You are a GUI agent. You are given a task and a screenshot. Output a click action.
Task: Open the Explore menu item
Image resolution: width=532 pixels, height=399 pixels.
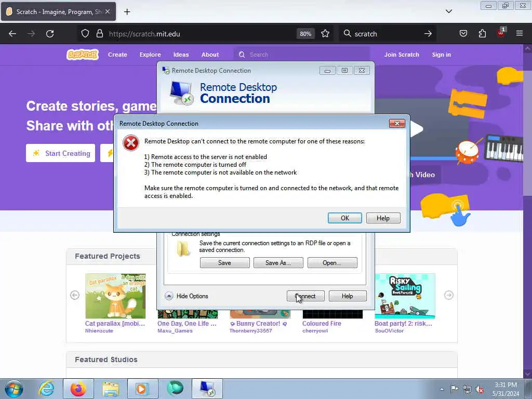point(150,55)
